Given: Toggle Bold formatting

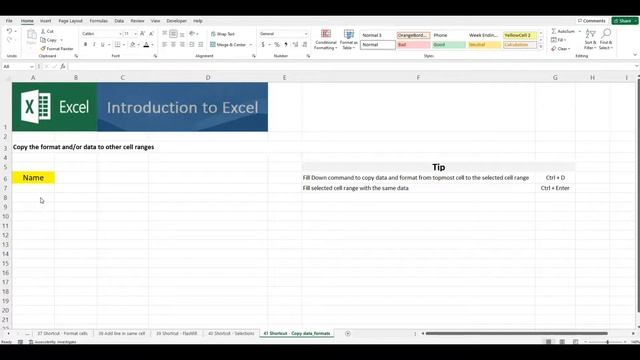Looking at the screenshot, I should coord(85,44).
